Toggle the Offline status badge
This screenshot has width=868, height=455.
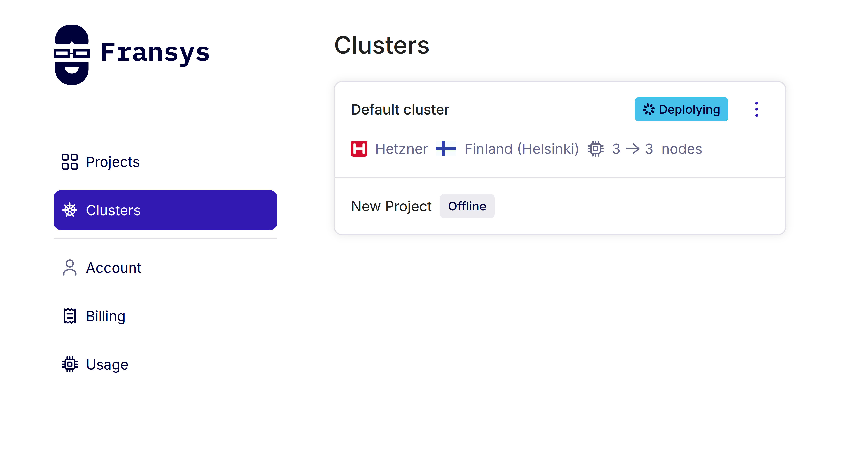tap(467, 206)
